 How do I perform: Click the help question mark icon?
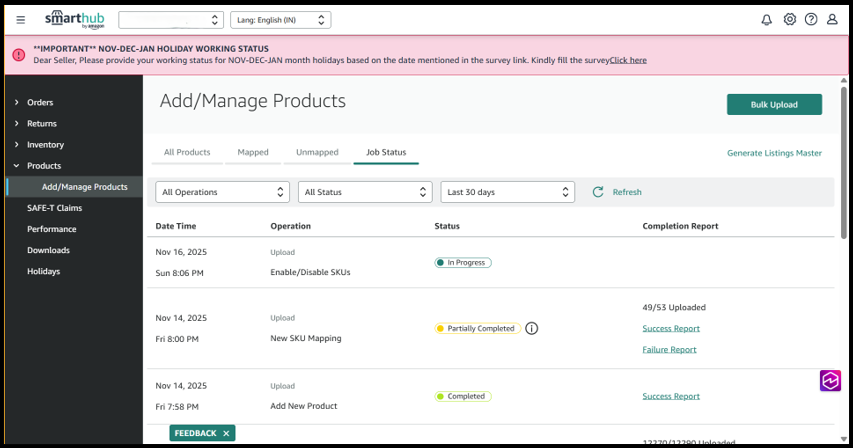click(811, 20)
